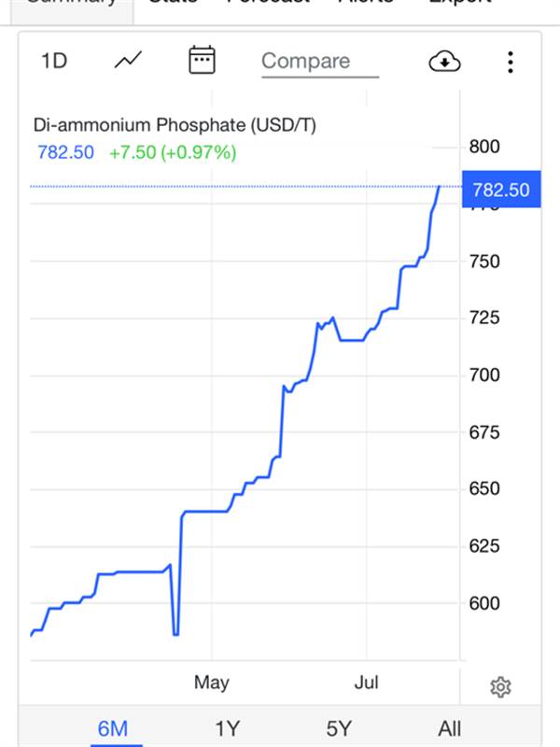
Task: Show the All time range
Action: pos(450,728)
